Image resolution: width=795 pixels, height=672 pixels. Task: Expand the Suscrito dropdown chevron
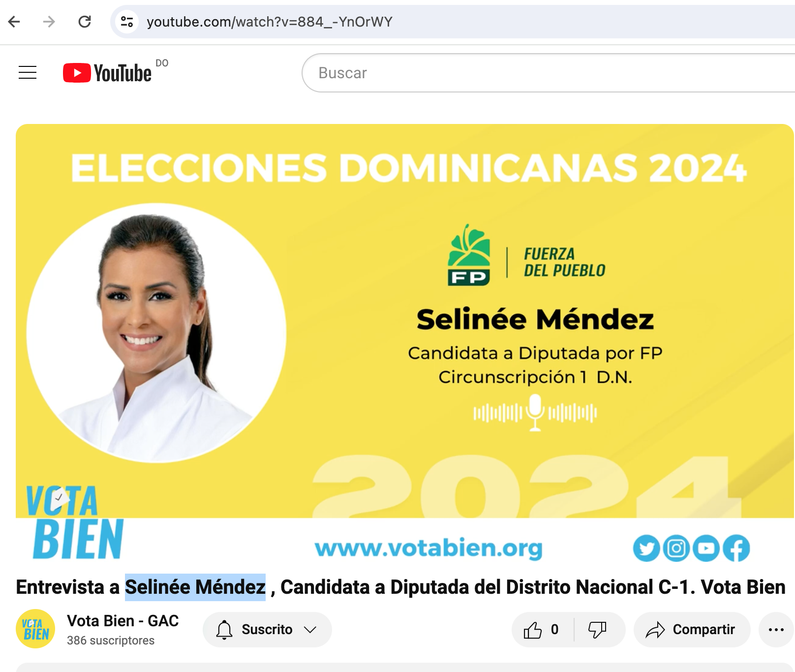coord(310,630)
